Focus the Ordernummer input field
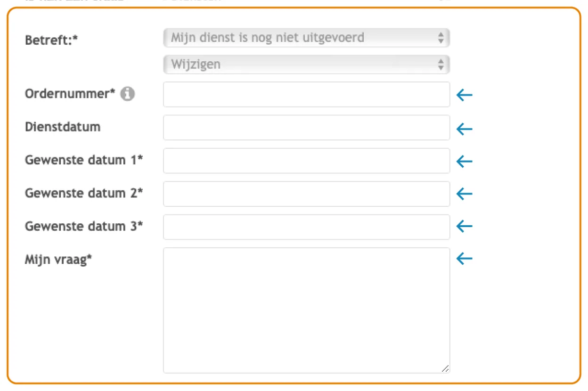This screenshot has width=588, height=391. pyautogui.click(x=307, y=94)
